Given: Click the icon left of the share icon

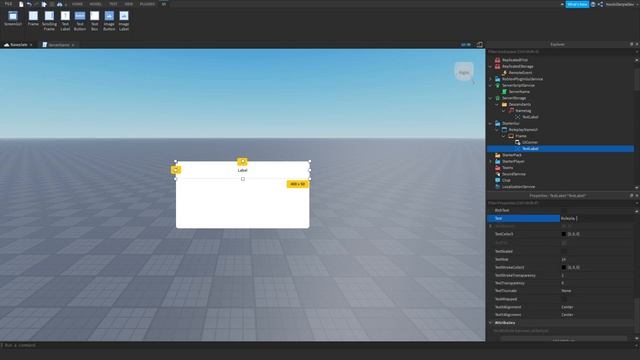Looking at the screenshot, I should 593,4.
